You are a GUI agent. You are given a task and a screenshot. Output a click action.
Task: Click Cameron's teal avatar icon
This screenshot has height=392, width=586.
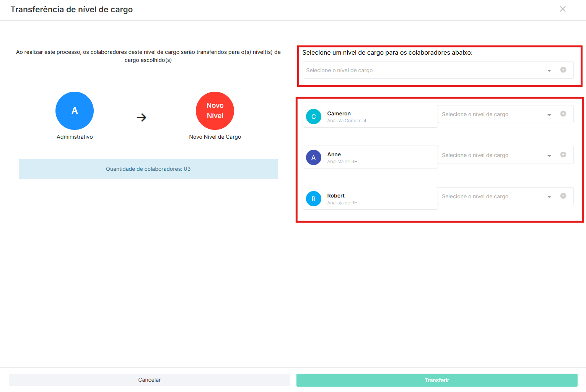pyautogui.click(x=314, y=117)
